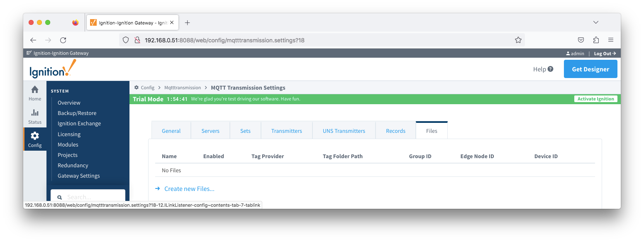Switch to the Servers tab

pyautogui.click(x=210, y=131)
